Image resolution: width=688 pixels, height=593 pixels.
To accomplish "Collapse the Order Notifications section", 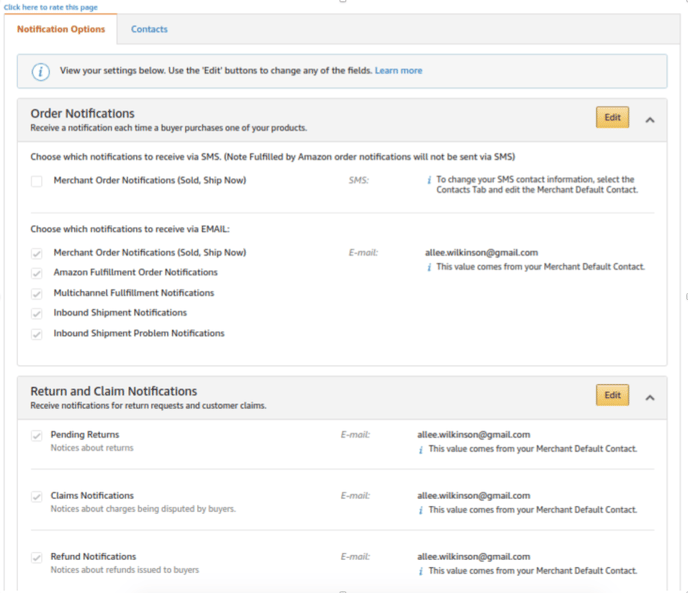I will coord(650,120).
